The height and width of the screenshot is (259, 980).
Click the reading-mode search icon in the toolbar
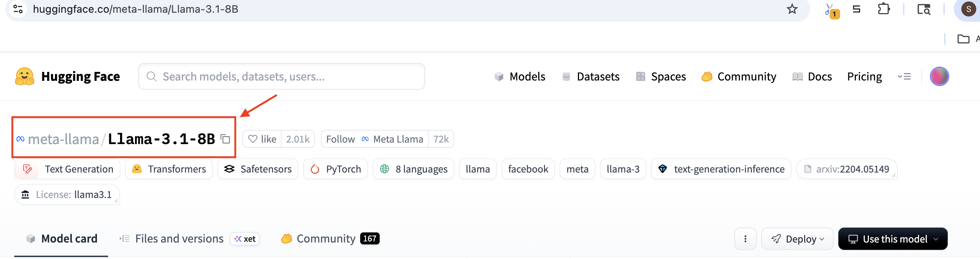pos(924,9)
